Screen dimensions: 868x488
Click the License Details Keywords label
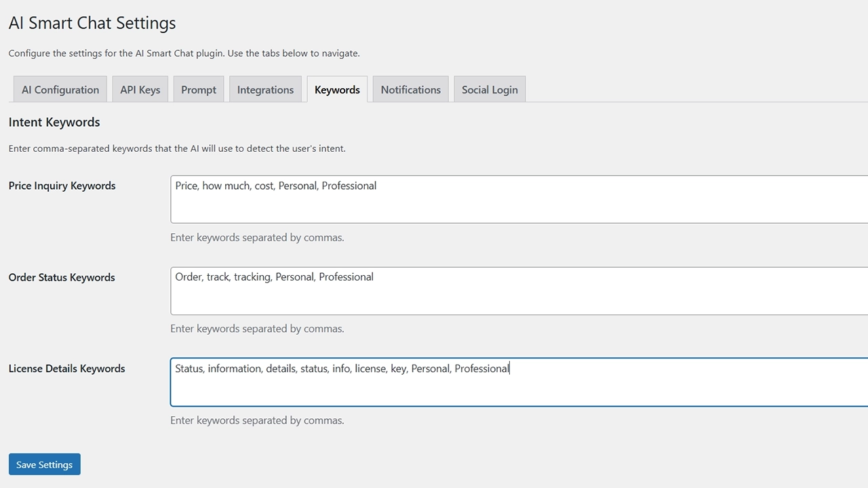(x=67, y=369)
